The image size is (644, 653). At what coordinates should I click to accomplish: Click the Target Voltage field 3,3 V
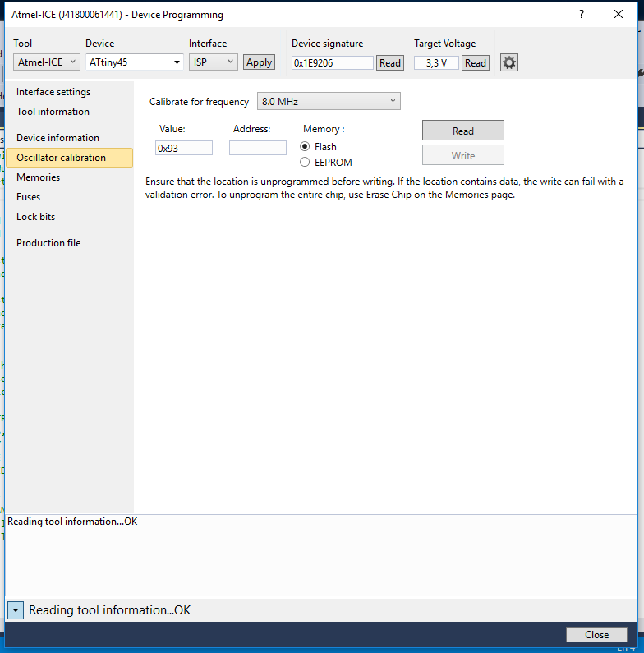[x=436, y=63]
